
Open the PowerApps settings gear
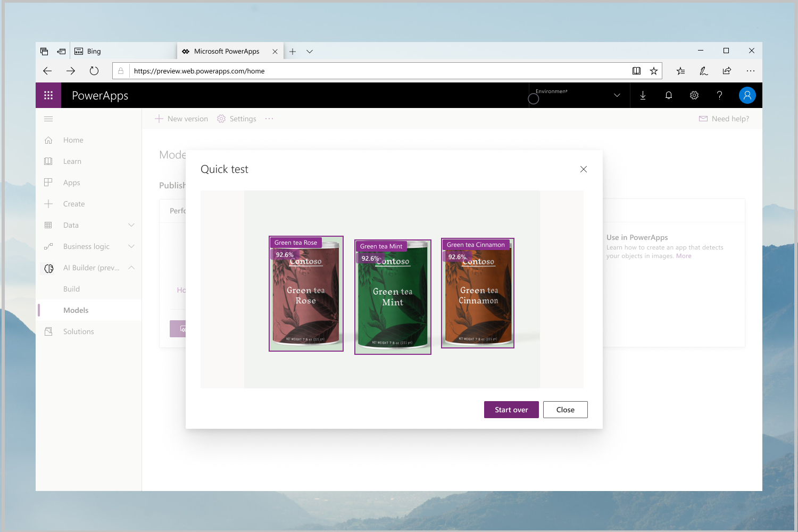coord(694,95)
